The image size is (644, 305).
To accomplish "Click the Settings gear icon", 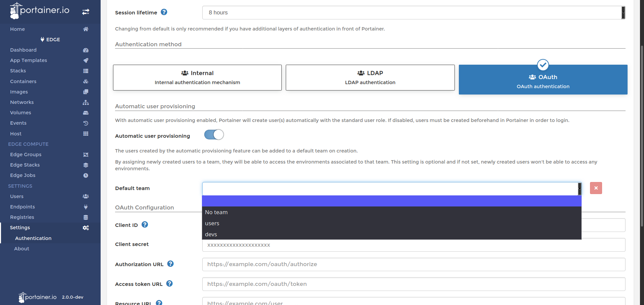I will (x=86, y=228).
